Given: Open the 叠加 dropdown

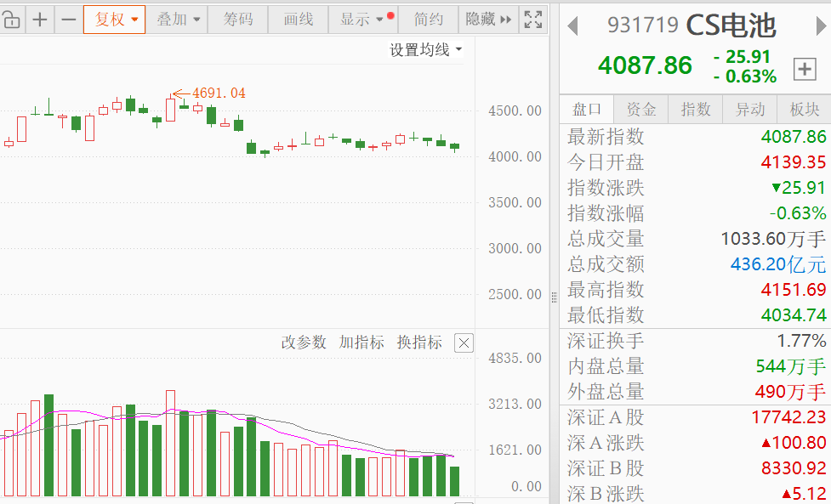Looking at the screenshot, I should click(177, 20).
